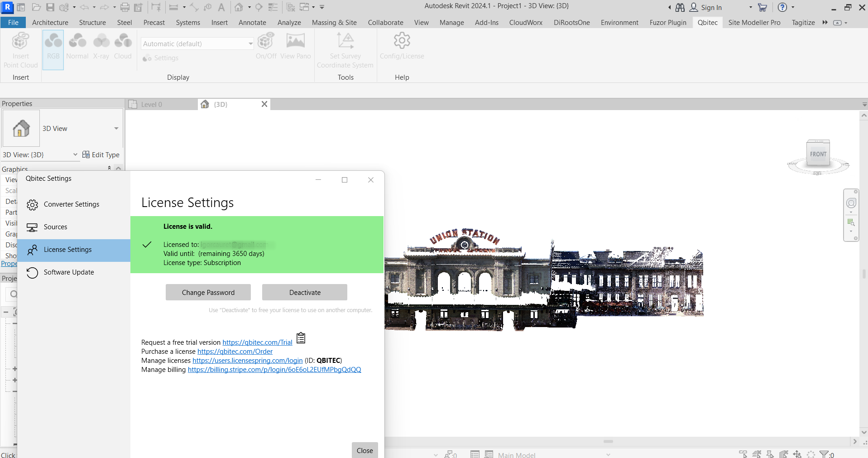The image size is (868, 458).
Task: Switch to the Annotate ribbon tab
Action: coord(252,23)
